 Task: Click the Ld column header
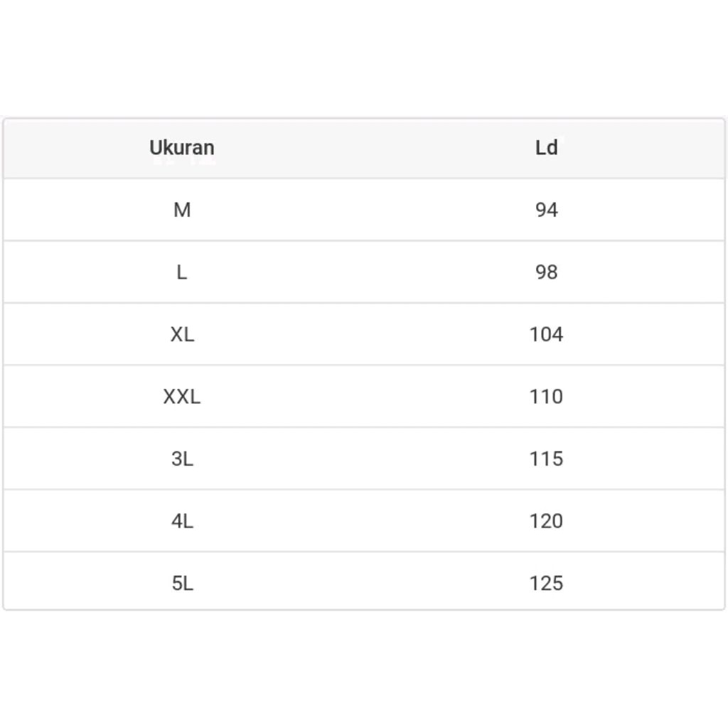pyautogui.click(x=546, y=148)
